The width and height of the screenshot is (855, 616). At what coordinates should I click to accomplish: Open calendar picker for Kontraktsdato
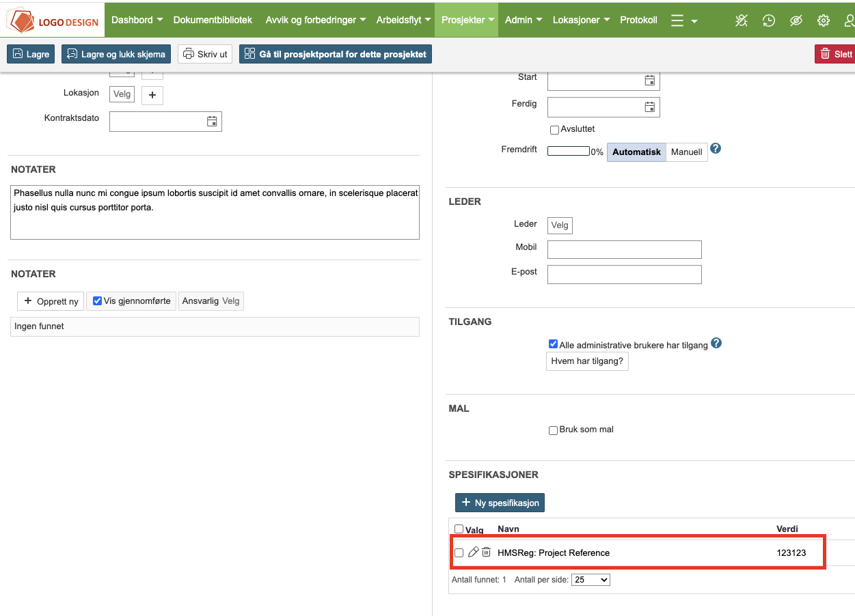point(212,122)
